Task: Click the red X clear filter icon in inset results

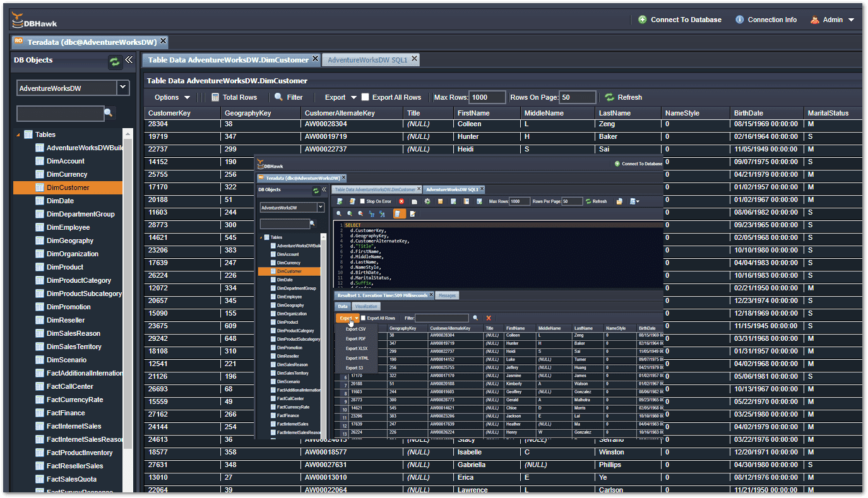Action: (489, 318)
